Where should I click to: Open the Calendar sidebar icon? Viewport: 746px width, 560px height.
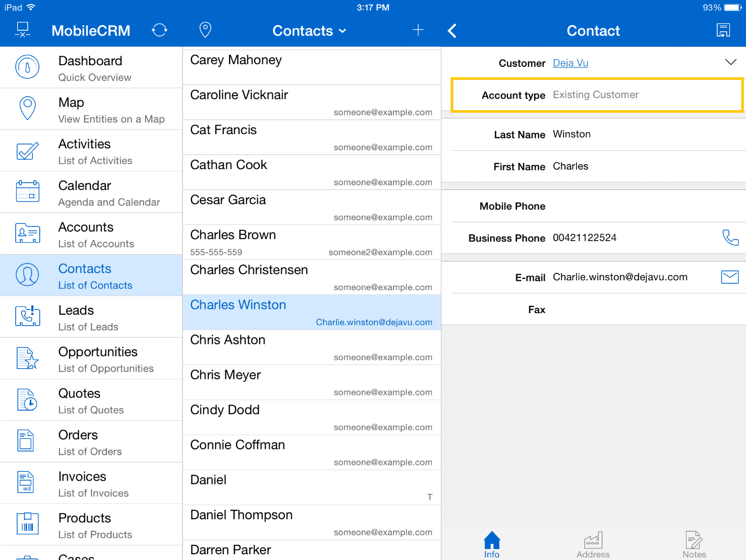27,192
